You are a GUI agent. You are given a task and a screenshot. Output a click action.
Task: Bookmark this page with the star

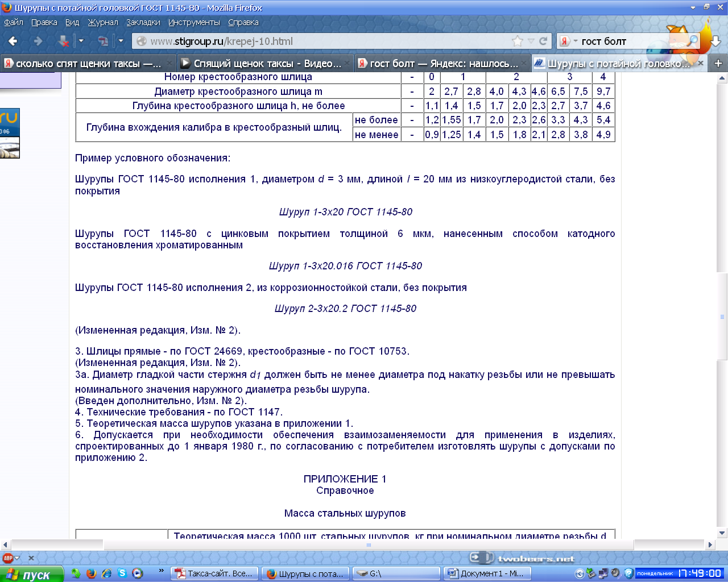tap(517, 41)
